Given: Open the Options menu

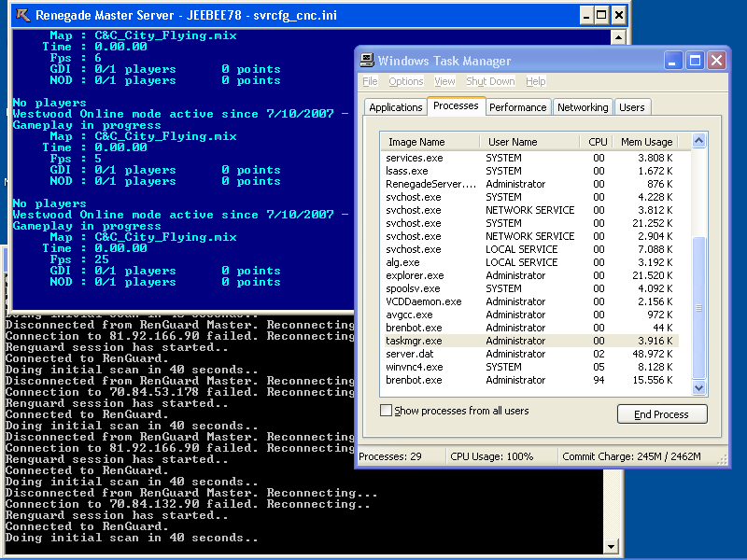Looking at the screenshot, I should (406, 82).
